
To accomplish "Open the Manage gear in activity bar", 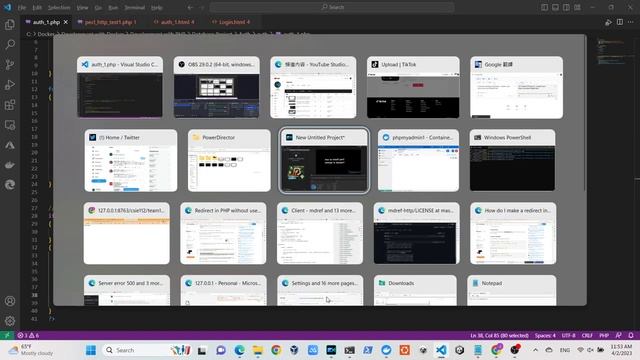I will [x=10, y=321].
